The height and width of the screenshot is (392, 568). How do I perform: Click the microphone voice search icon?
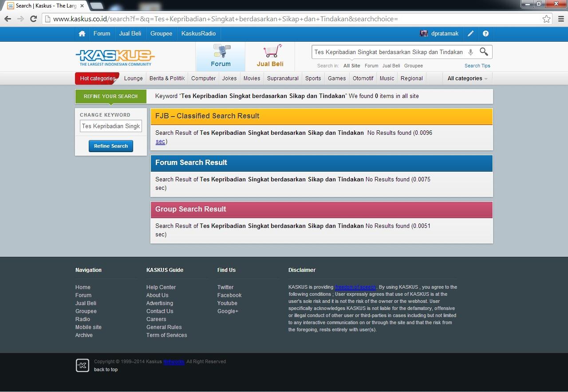pos(470,52)
